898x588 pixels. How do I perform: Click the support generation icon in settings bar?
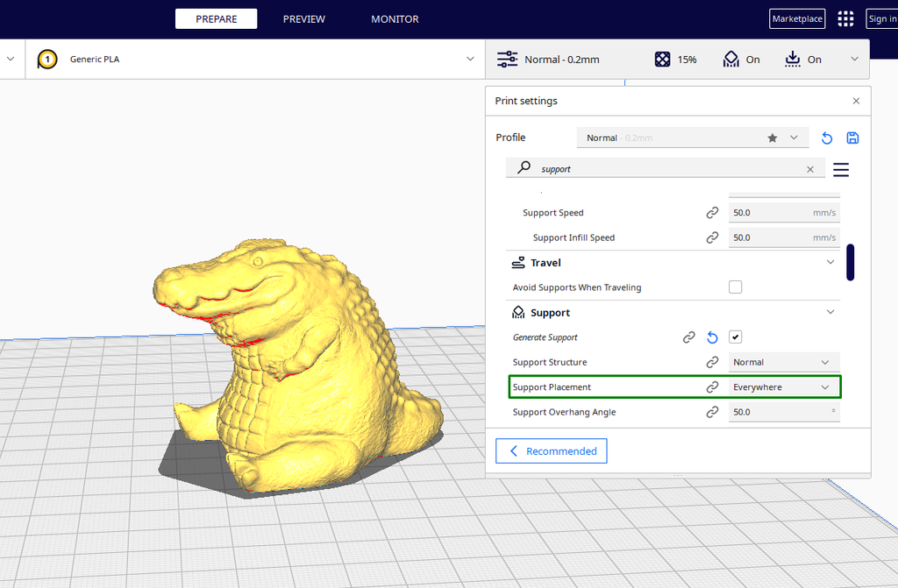[x=732, y=59]
